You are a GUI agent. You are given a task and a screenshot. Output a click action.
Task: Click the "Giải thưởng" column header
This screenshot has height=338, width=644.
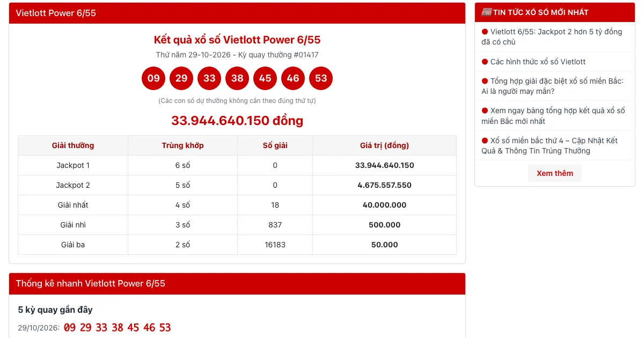click(x=73, y=145)
